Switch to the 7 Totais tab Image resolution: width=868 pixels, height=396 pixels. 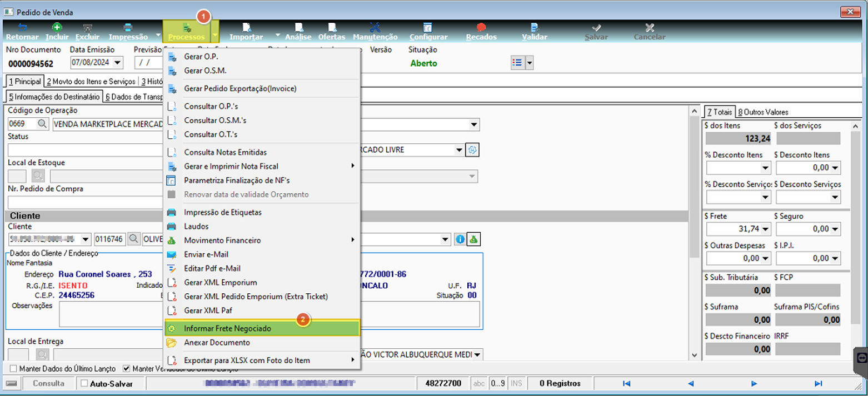720,112
